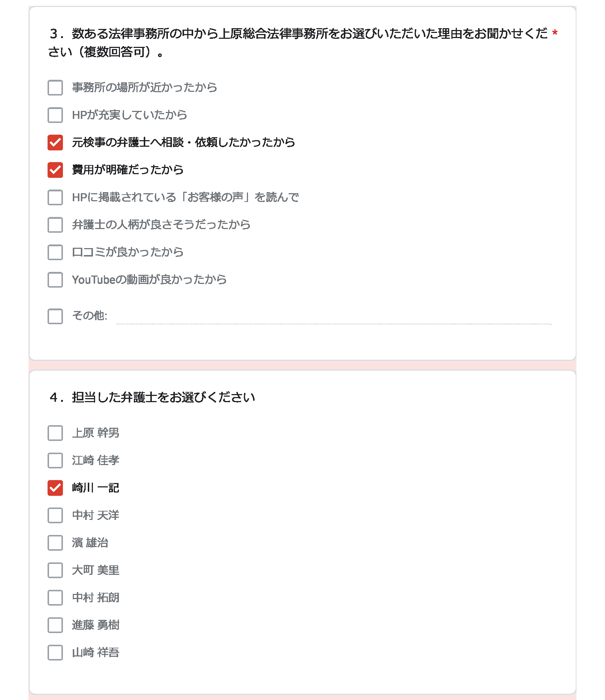Check HPが充実していたから option
This screenshot has width=605, height=700.
click(55, 115)
